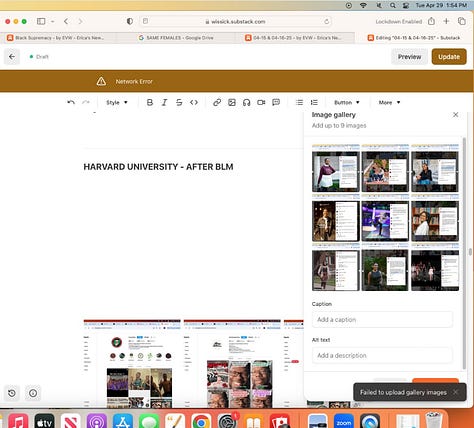Click the Update button
The height and width of the screenshot is (428, 474).
tap(449, 57)
